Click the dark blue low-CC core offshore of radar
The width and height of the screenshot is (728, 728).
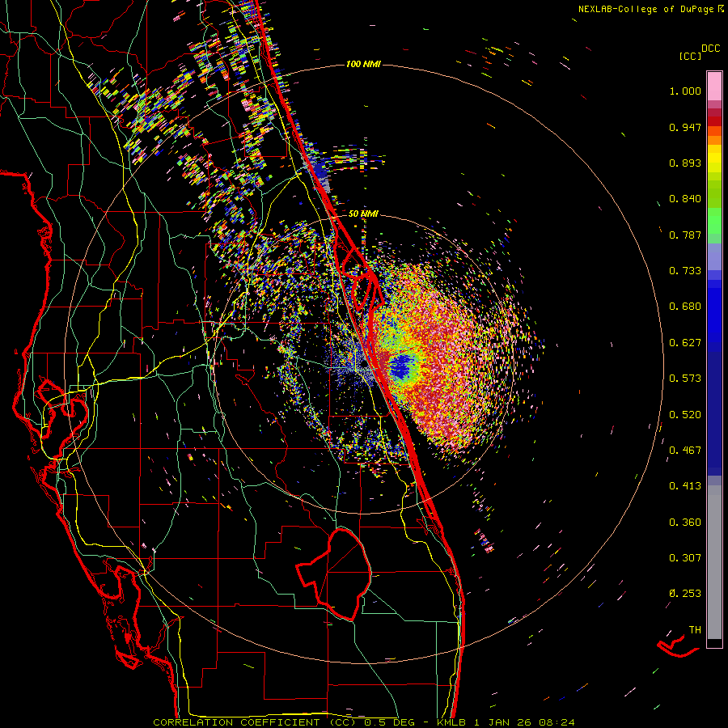pos(401,366)
